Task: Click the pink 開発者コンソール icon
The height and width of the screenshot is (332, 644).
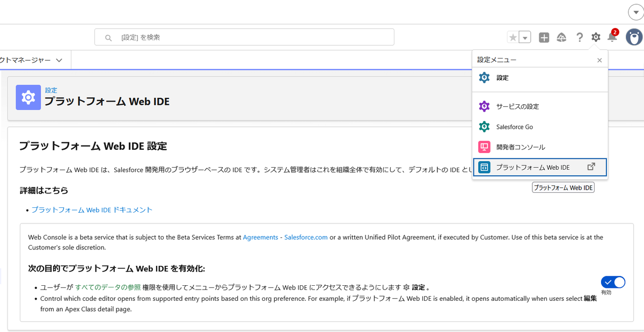Action: (x=484, y=147)
